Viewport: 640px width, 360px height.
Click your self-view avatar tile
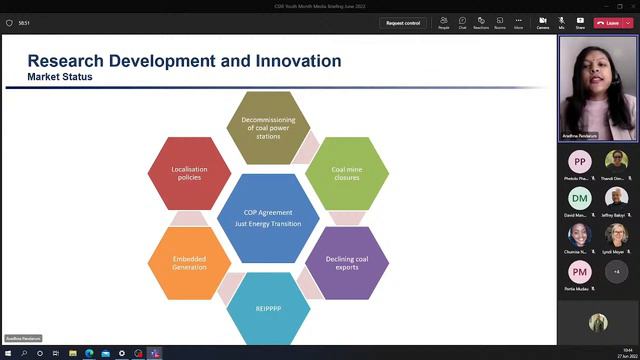[x=598, y=322]
